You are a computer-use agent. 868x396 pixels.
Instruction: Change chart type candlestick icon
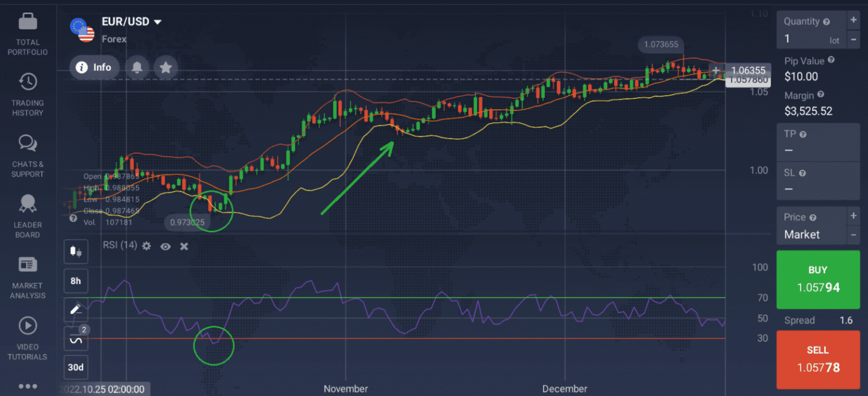coord(76,252)
